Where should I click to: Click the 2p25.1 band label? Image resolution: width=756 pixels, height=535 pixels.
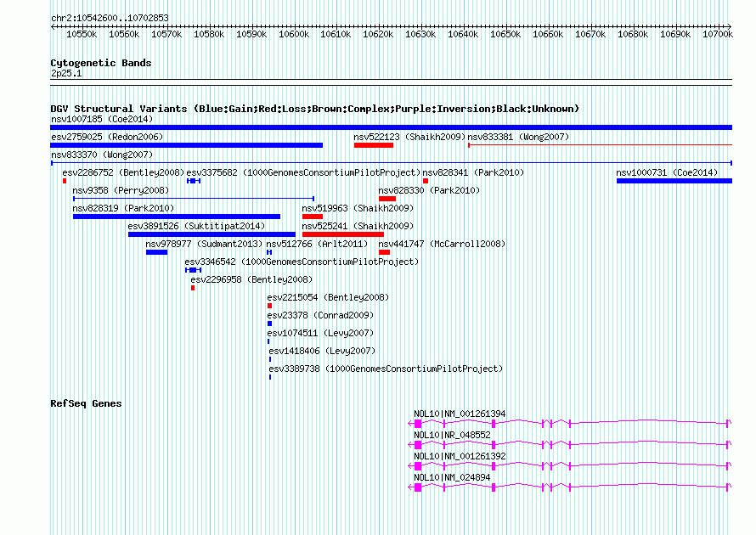(66, 73)
